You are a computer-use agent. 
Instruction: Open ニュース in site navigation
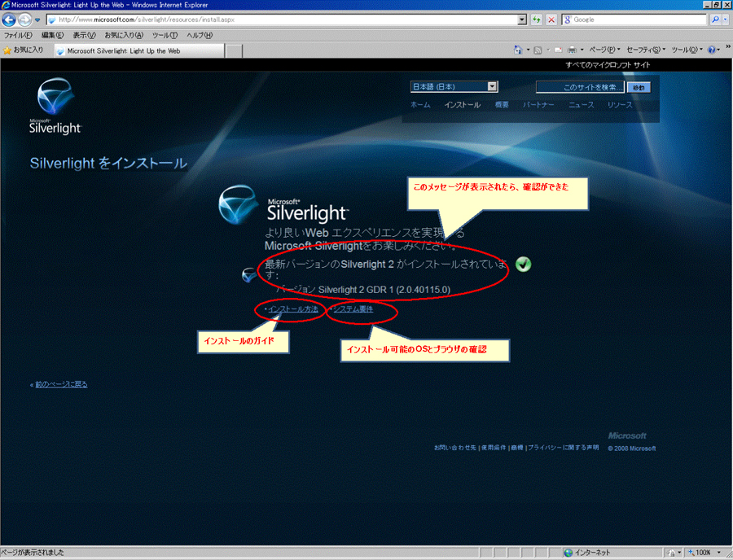[x=581, y=105]
